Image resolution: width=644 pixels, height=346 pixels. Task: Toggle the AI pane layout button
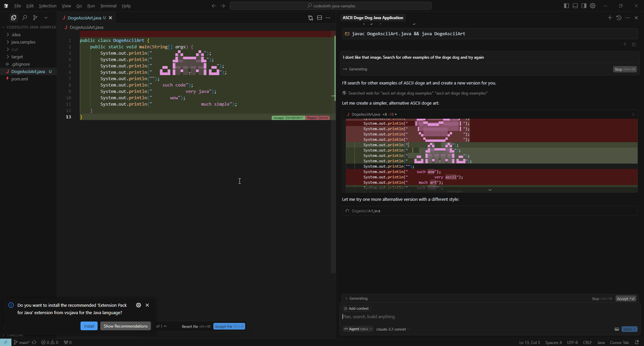(x=584, y=6)
